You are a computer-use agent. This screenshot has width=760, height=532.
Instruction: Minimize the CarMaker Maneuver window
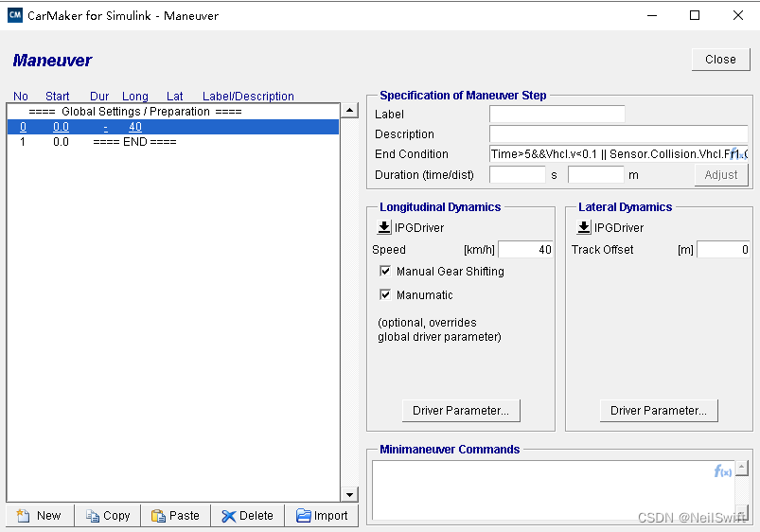652,15
